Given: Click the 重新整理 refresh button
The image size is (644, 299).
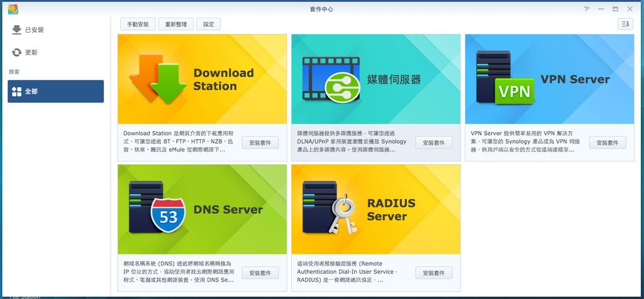Looking at the screenshot, I should point(176,24).
